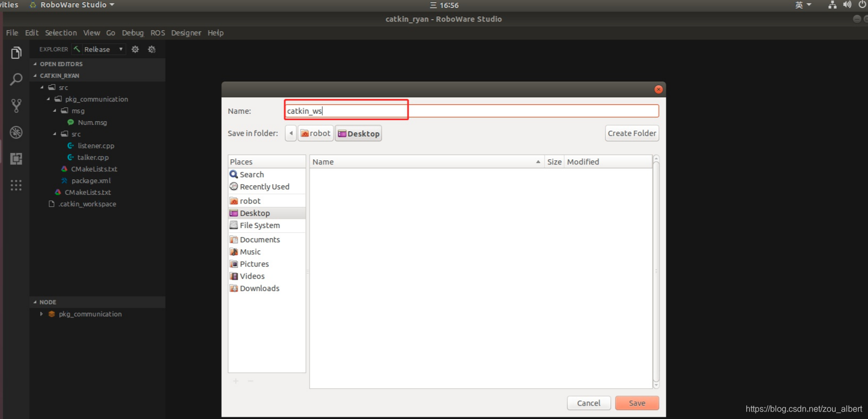
Task: Close the dialog with the red X
Action: [658, 89]
